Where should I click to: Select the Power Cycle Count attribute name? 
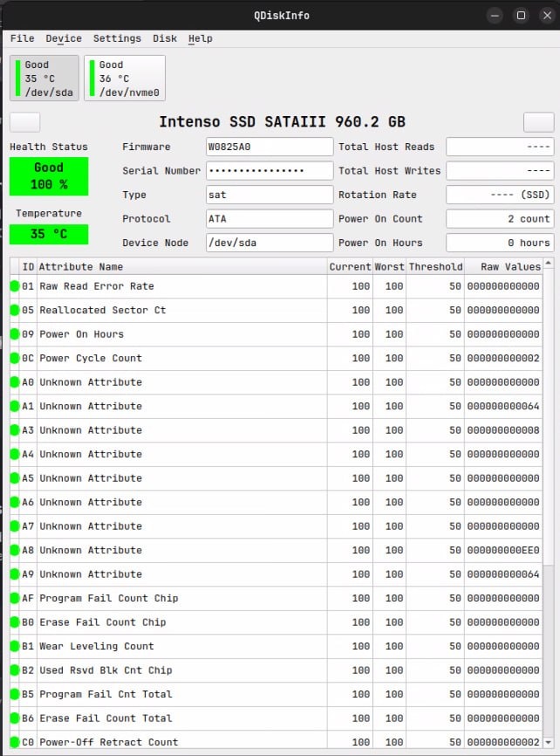tap(91, 358)
